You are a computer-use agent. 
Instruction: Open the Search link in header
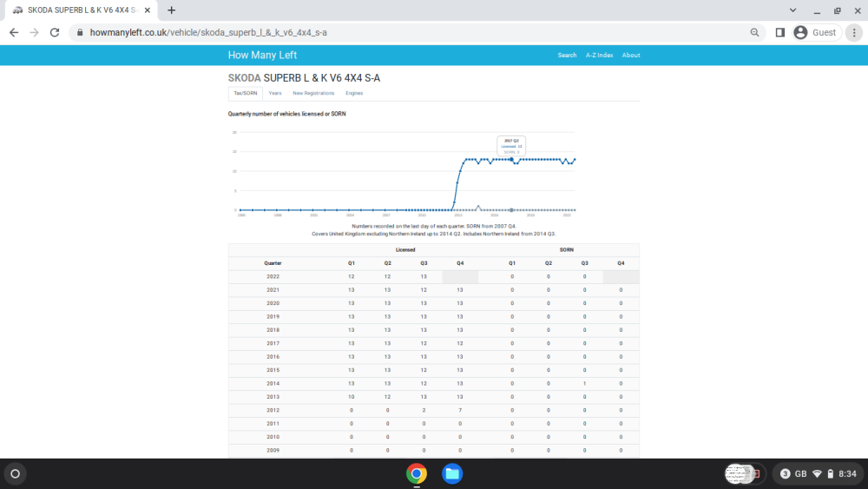point(567,56)
